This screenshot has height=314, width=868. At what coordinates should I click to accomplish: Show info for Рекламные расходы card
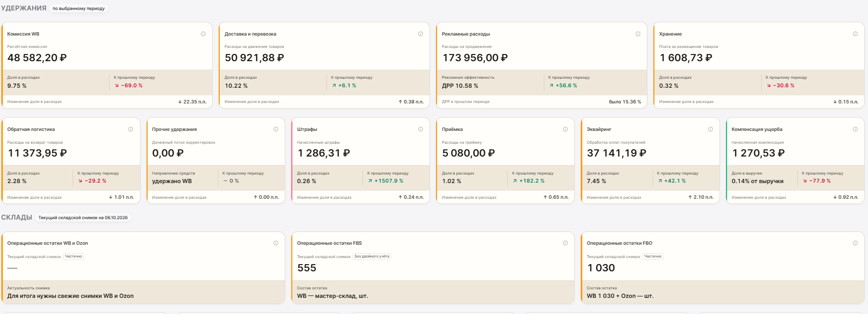click(x=638, y=34)
